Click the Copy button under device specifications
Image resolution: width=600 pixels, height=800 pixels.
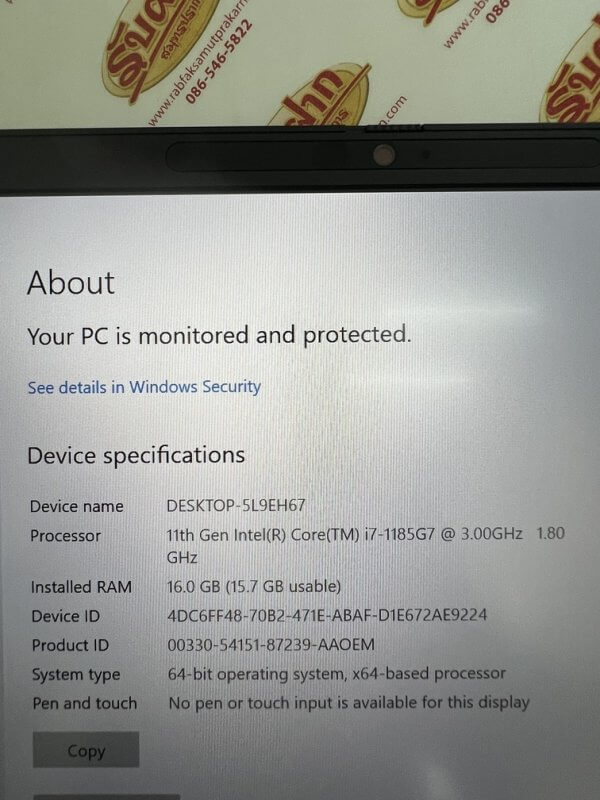pyautogui.click(x=86, y=750)
